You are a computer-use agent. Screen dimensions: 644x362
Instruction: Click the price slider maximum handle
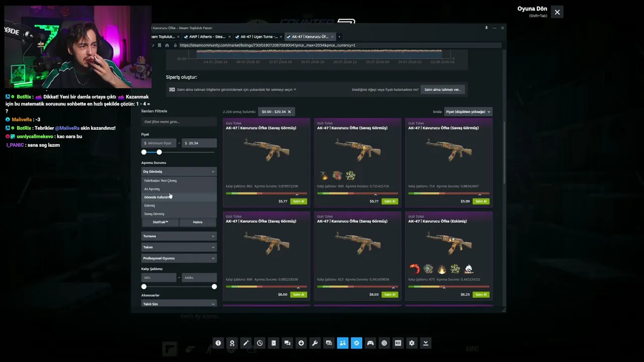tap(159, 152)
